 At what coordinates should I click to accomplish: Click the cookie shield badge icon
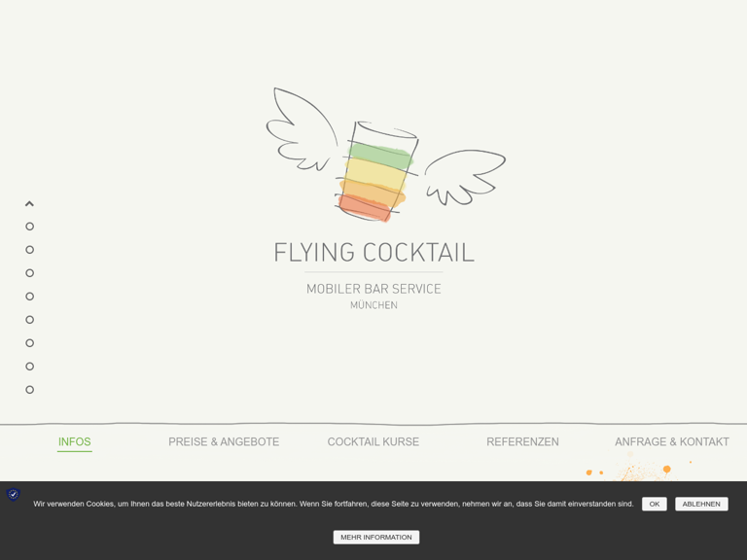click(x=14, y=495)
